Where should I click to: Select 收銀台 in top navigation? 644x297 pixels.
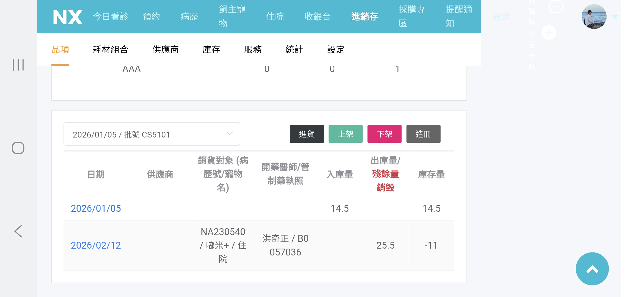tap(317, 17)
